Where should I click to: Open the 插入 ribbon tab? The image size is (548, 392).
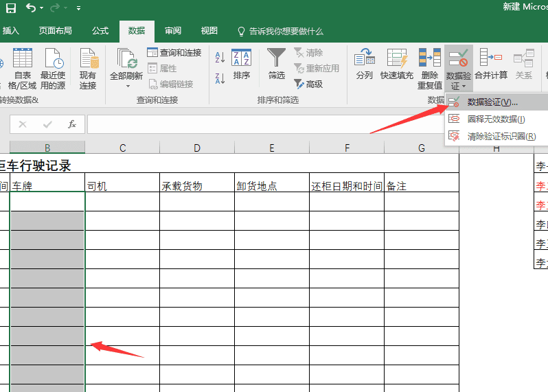point(10,31)
